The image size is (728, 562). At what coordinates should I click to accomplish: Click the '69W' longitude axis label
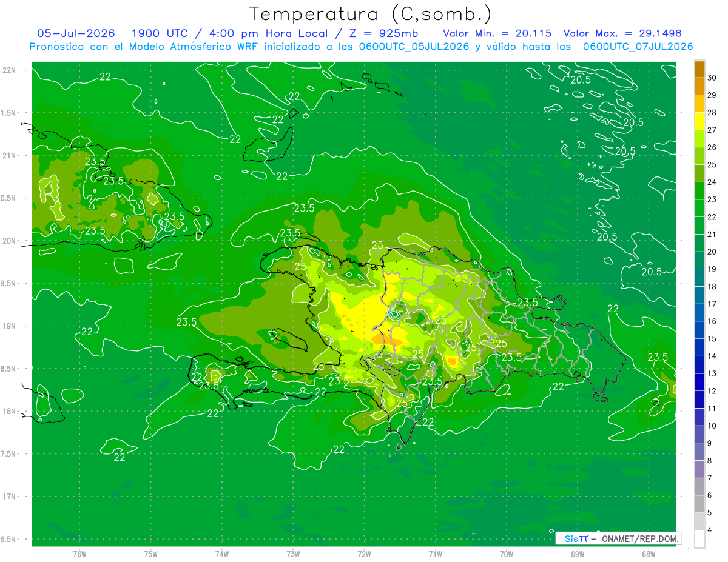[578, 554]
